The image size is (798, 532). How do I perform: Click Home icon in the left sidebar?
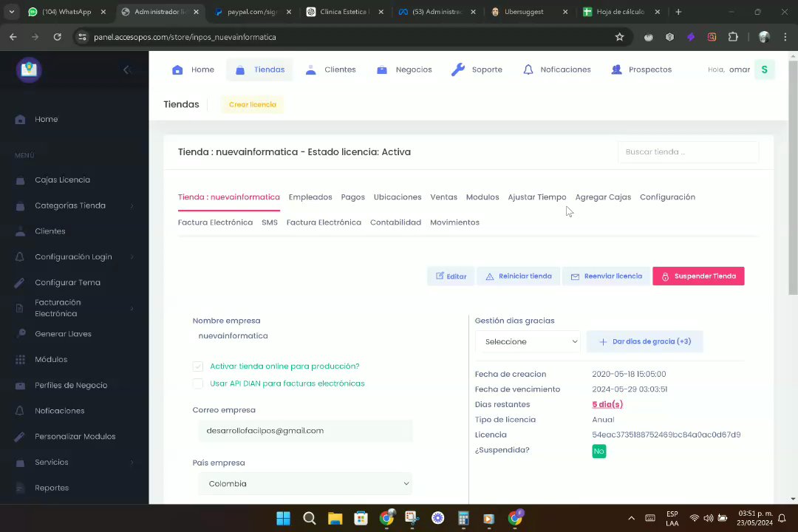click(21, 120)
